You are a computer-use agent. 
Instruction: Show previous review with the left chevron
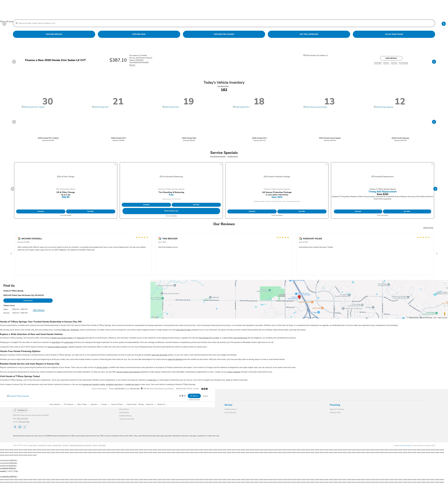11,254
